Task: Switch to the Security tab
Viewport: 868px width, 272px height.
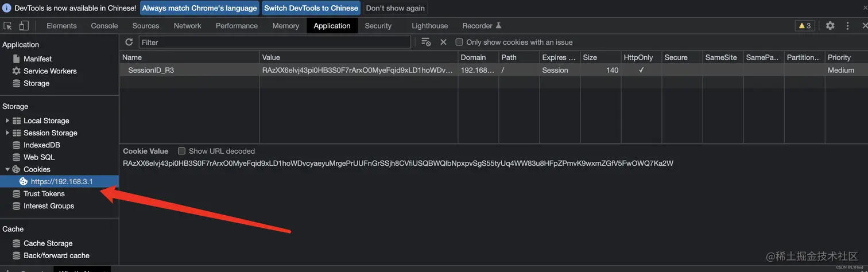Action: pos(378,26)
